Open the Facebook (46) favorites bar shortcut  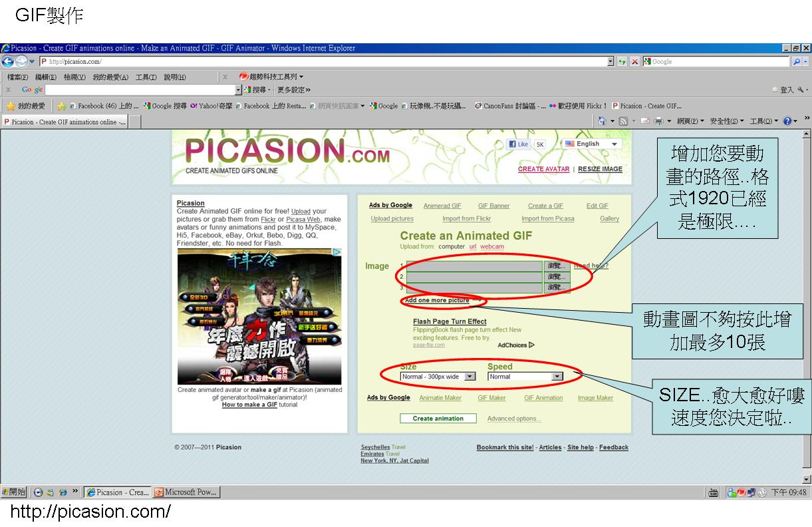[104, 106]
